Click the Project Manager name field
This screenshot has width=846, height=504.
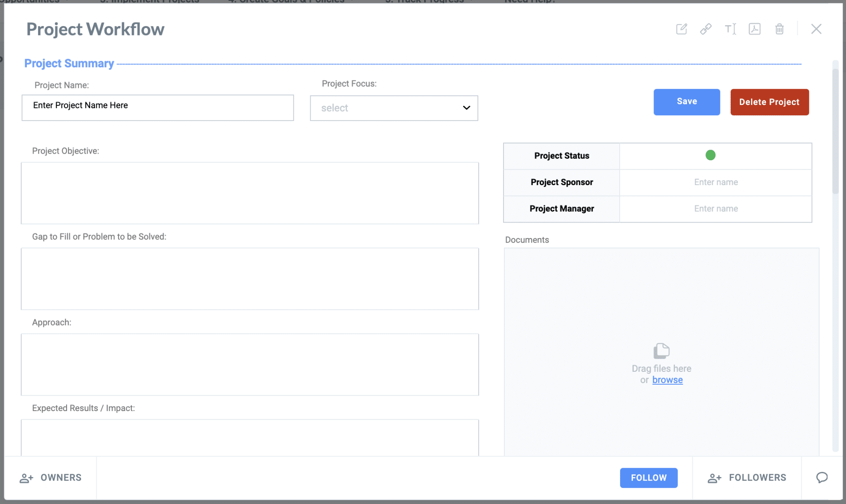tap(715, 209)
